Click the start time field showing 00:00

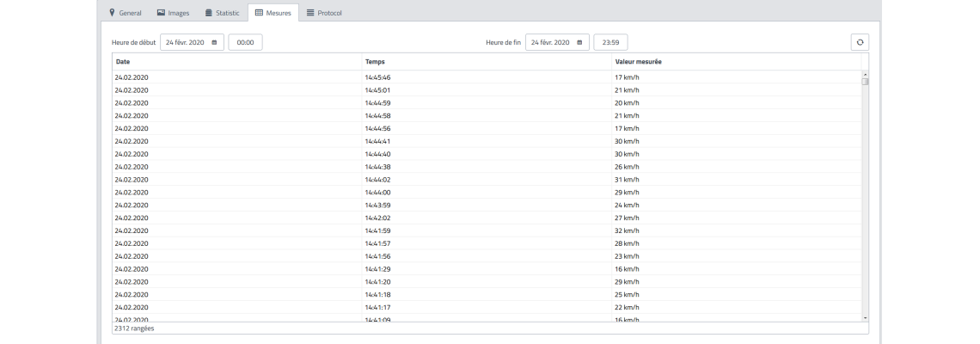click(245, 42)
